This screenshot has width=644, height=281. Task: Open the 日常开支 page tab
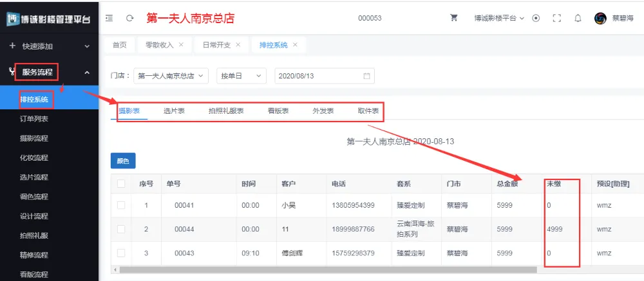pyautogui.click(x=217, y=45)
